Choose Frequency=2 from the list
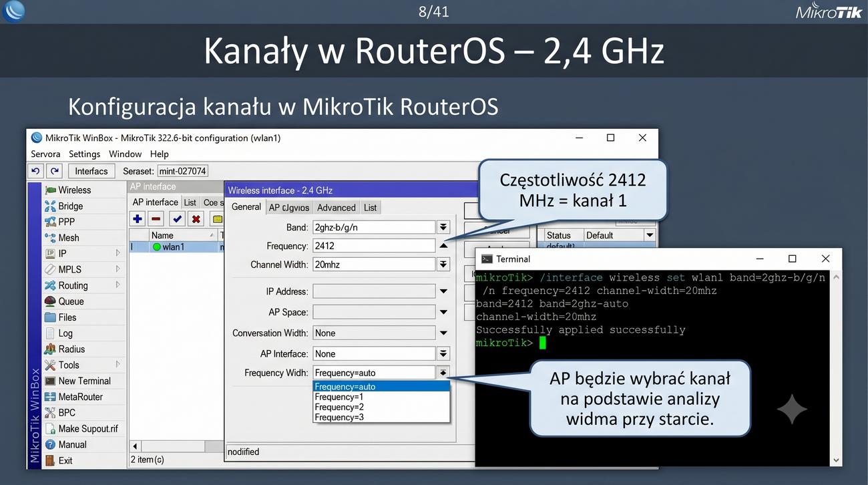 (x=381, y=407)
